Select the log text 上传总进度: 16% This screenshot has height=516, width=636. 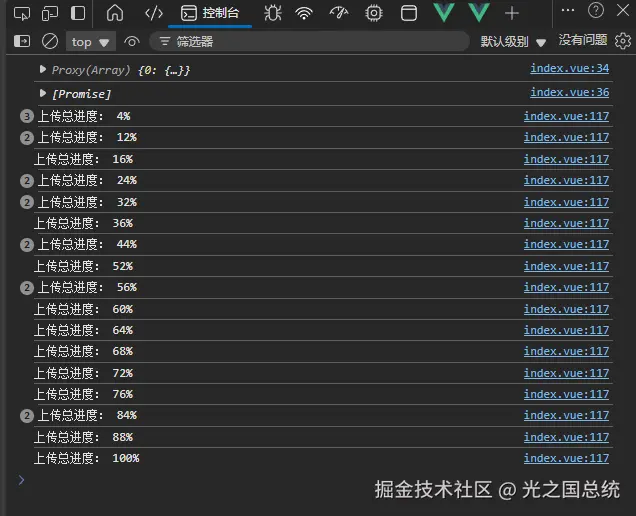tap(84, 159)
